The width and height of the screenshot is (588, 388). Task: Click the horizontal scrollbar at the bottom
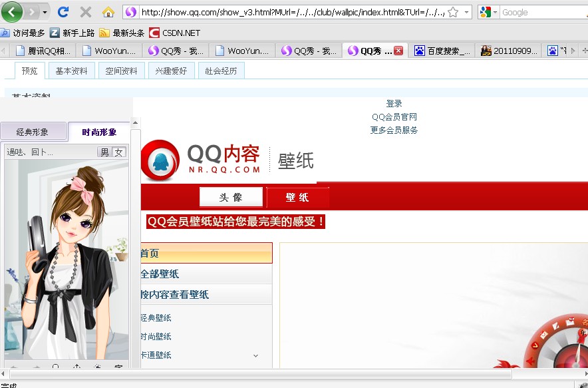(261, 374)
